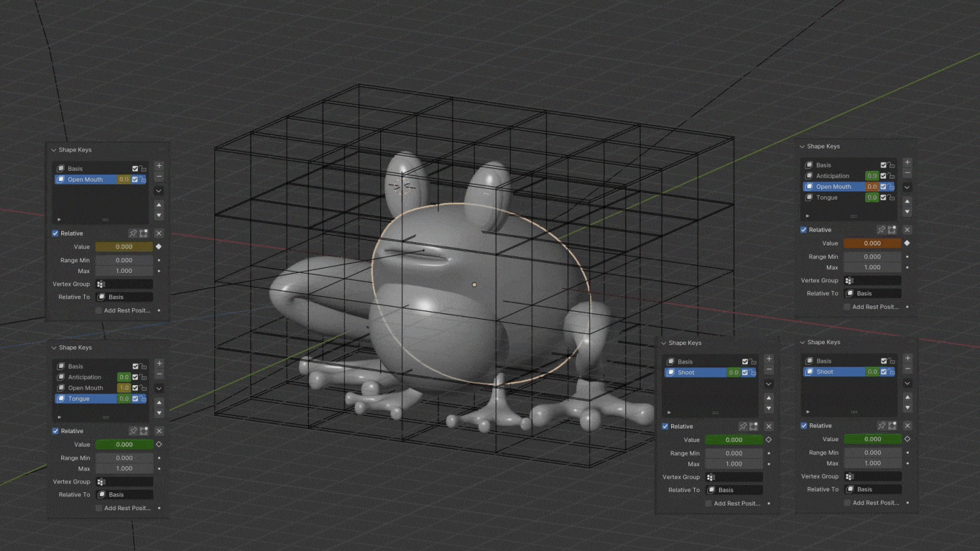Add shape key in the panel with Tongue selected
980x551 pixels.
(x=160, y=364)
